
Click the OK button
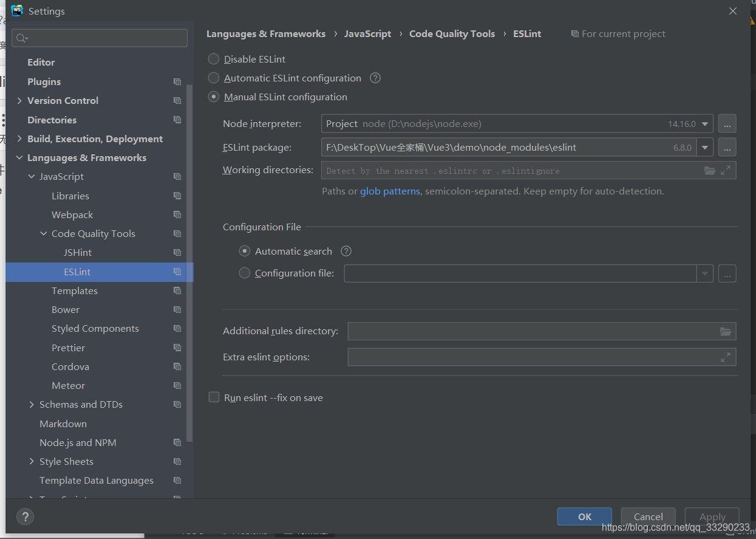pos(585,517)
